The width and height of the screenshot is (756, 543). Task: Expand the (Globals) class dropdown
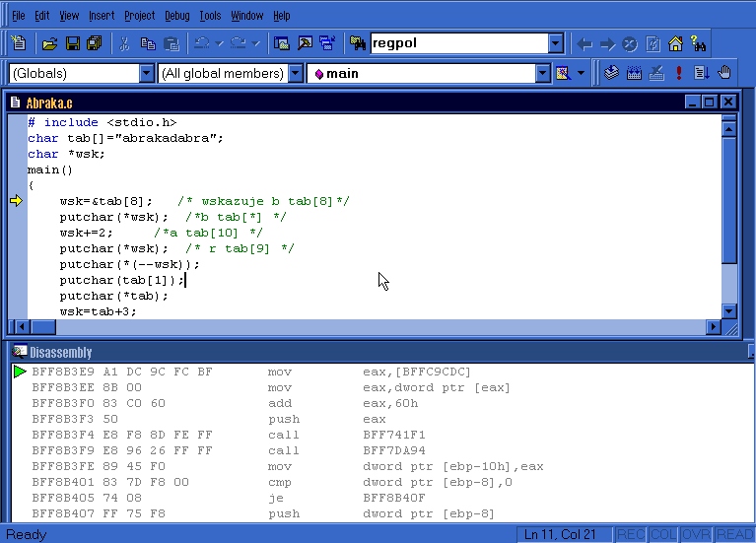pyautogui.click(x=147, y=73)
